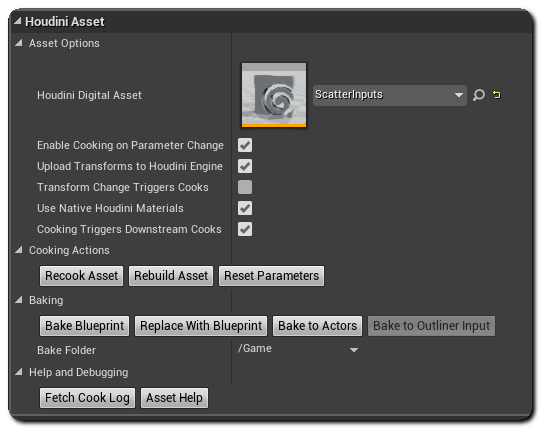Browse to ScatterInputs asset with magnifier icon
540x428 pixels.
[x=478, y=95]
